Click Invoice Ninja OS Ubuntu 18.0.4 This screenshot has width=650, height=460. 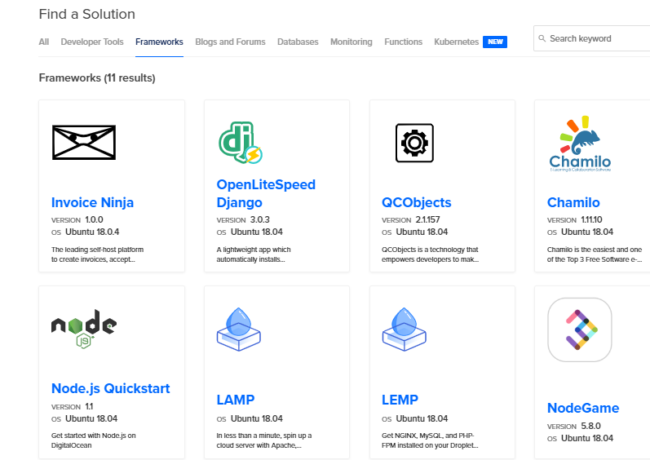pyautogui.click(x=85, y=232)
